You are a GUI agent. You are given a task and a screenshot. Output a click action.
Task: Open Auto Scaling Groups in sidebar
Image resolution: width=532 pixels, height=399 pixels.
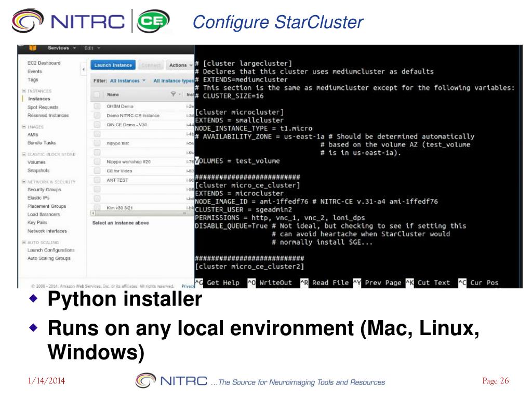pos(49,258)
